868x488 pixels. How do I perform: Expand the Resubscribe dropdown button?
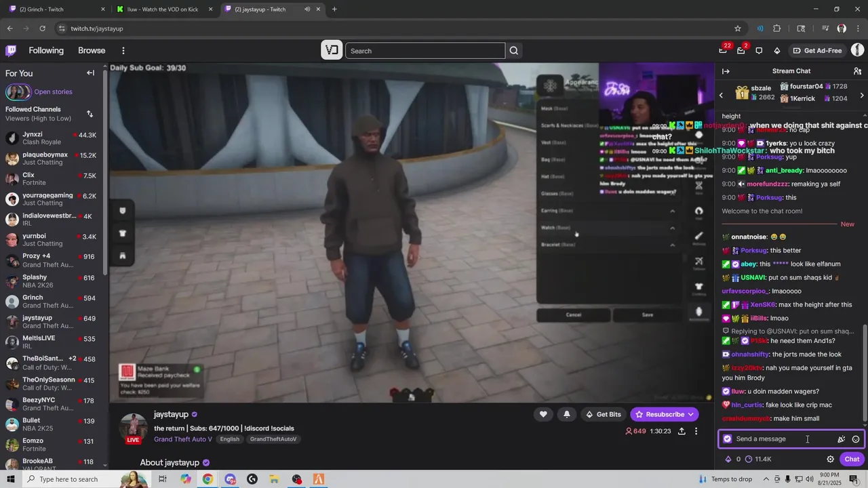point(691,414)
